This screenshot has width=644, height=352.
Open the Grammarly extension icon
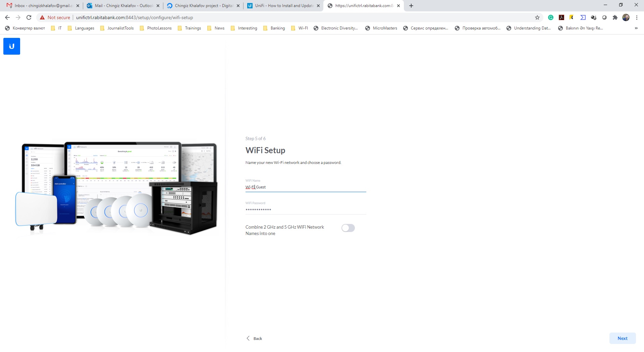[551, 17]
